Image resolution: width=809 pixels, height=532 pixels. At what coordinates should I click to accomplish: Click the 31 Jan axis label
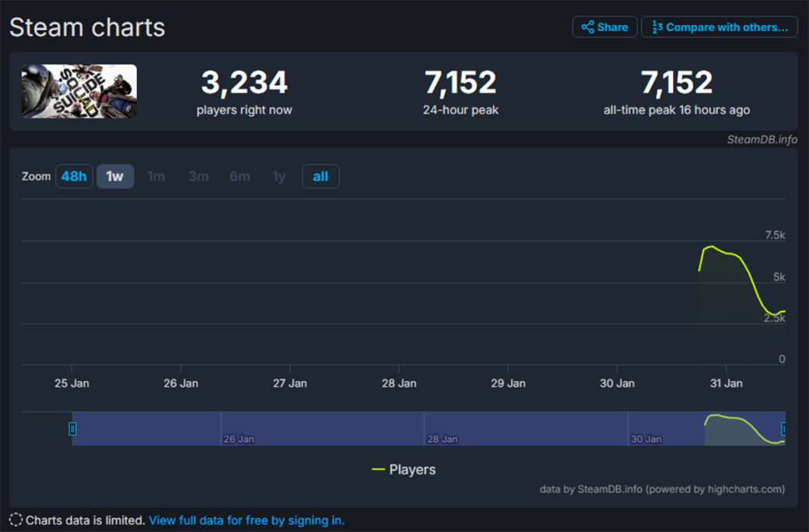726,383
